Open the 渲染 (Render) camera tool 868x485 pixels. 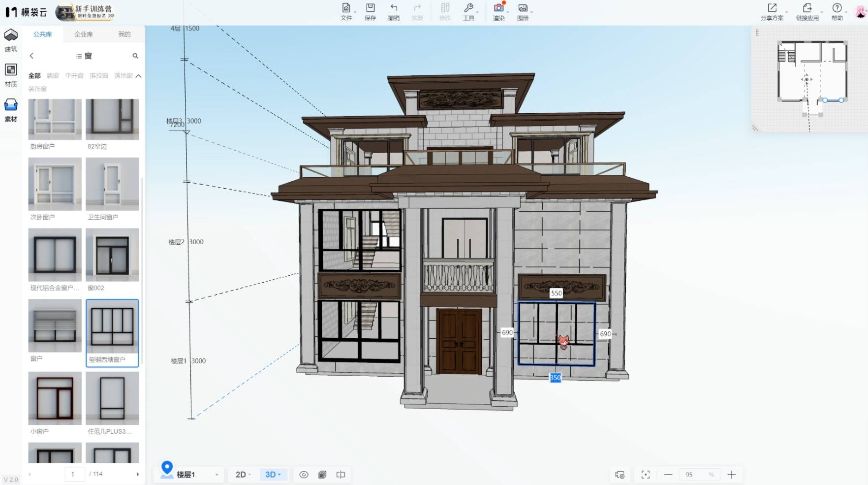(x=499, y=11)
